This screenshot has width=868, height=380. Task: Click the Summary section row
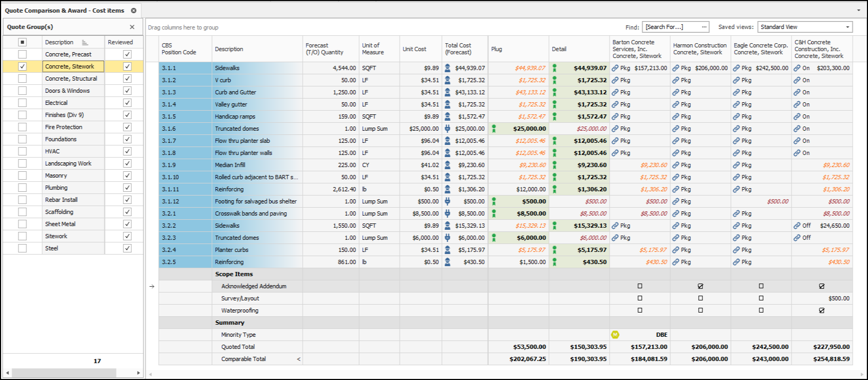(x=505, y=323)
